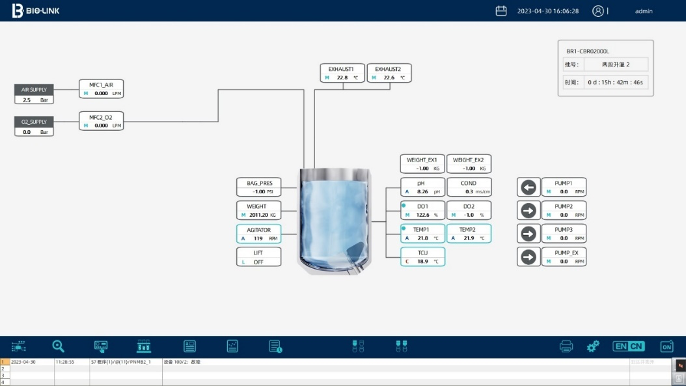The image size is (686, 386).
Task: Open the report log icon with clock
Action: tap(275, 346)
